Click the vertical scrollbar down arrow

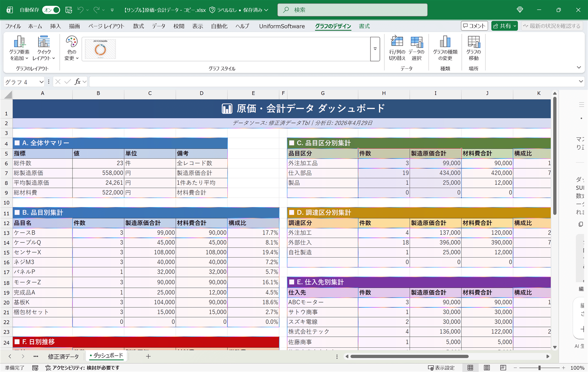click(x=555, y=347)
